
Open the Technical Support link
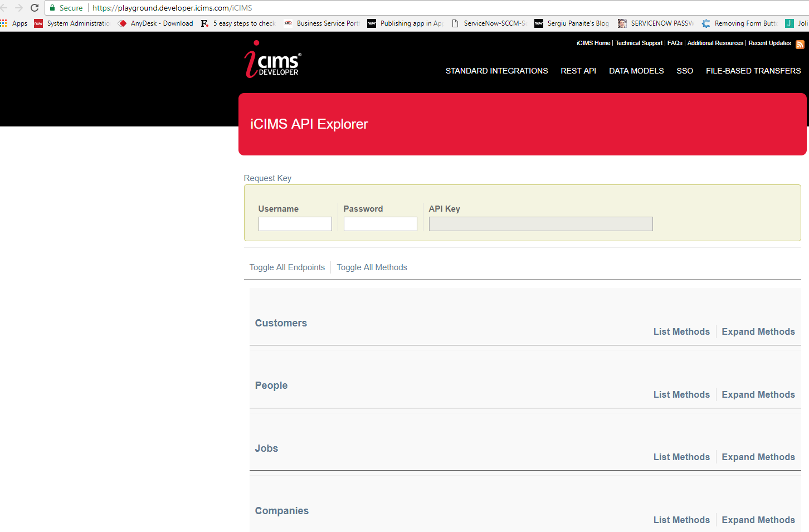[x=639, y=43]
